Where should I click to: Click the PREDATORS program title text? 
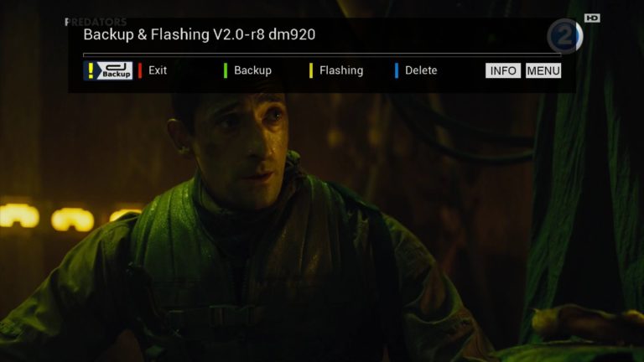tap(96, 22)
